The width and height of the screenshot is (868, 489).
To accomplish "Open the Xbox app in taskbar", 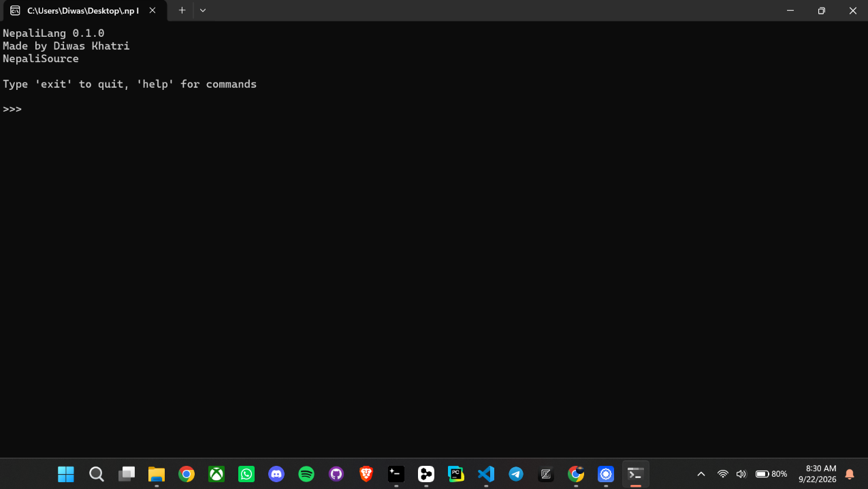I will pyautogui.click(x=216, y=474).
